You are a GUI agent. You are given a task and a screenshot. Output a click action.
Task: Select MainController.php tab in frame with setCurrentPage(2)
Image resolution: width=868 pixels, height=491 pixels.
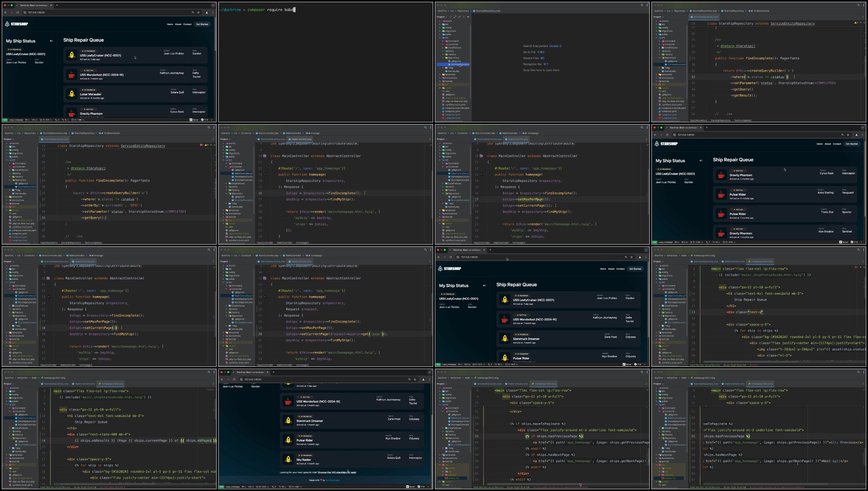83,261
